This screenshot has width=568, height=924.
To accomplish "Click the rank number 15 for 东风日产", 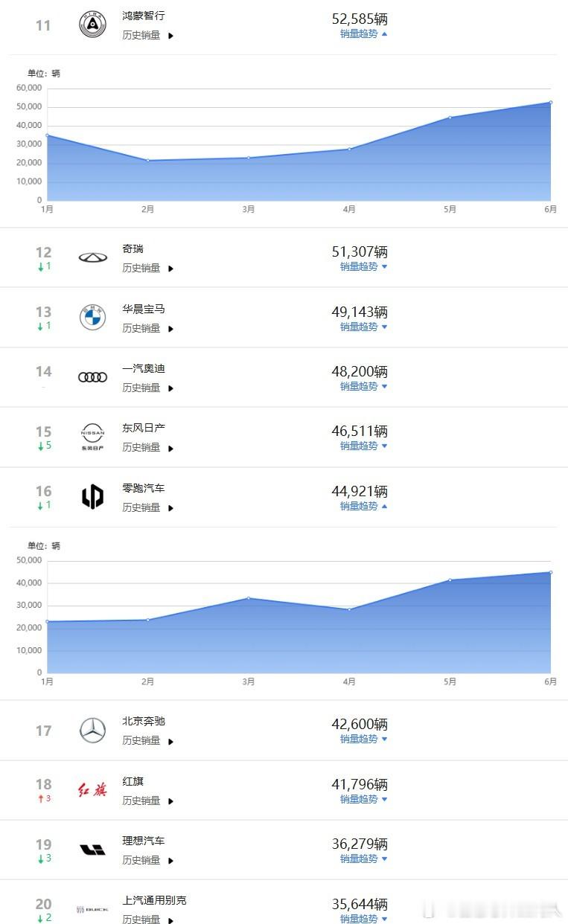I will (44, 431).
